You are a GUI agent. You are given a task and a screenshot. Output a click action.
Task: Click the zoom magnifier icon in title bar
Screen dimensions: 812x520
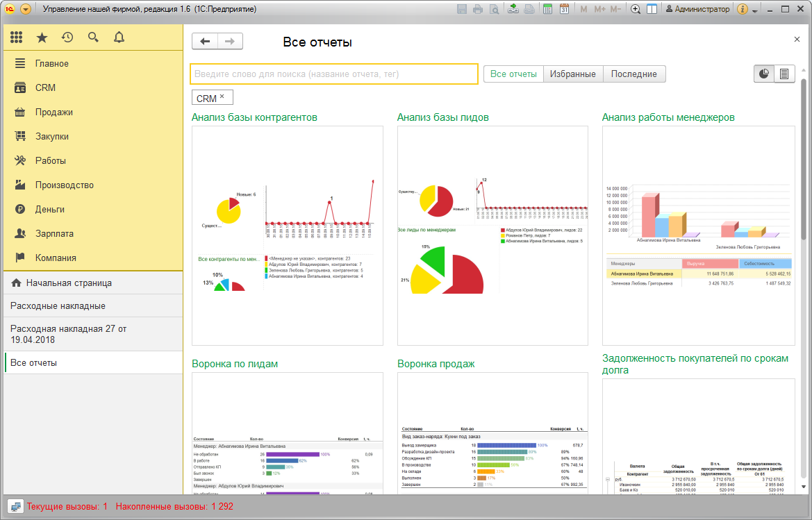coord(636,9)
